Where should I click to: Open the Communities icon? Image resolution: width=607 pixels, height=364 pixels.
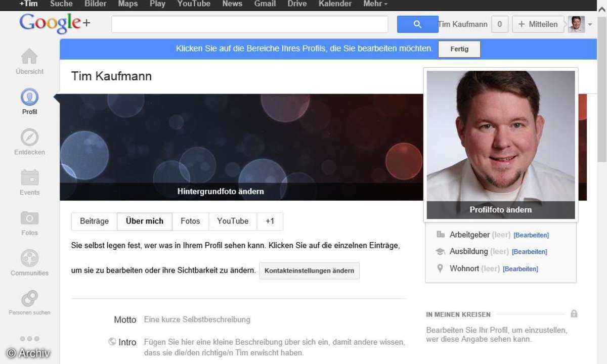click(29, 258)
